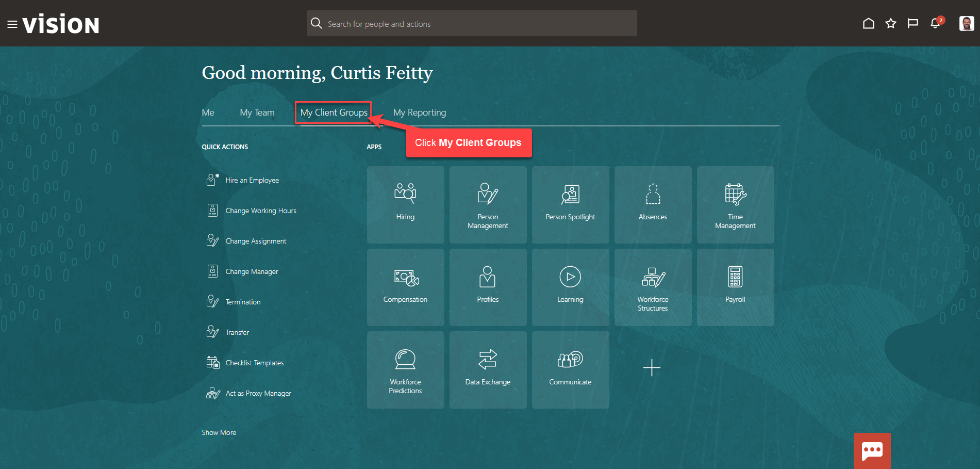Open the Compensation app tile
This screenshot has width=980, height=469.
point(406,287)
